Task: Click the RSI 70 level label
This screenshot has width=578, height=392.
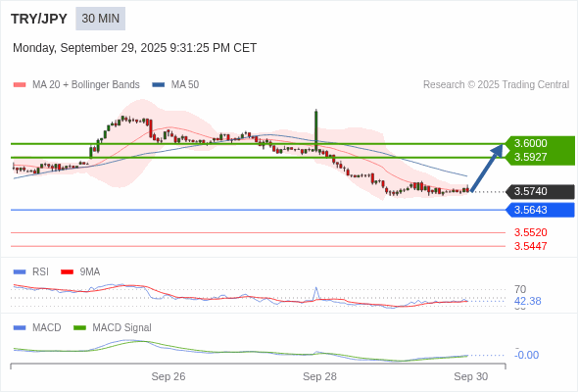Action: pos(520,289)
